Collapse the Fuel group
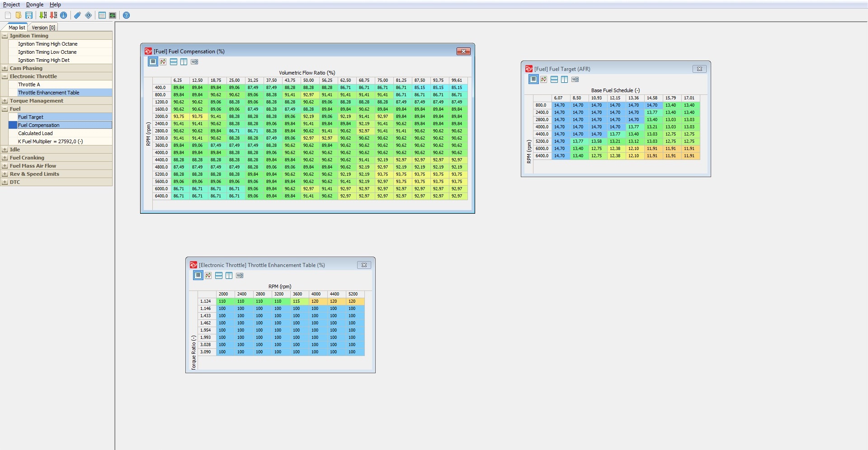This screenshot has width=868, height=450. [5, 109]
